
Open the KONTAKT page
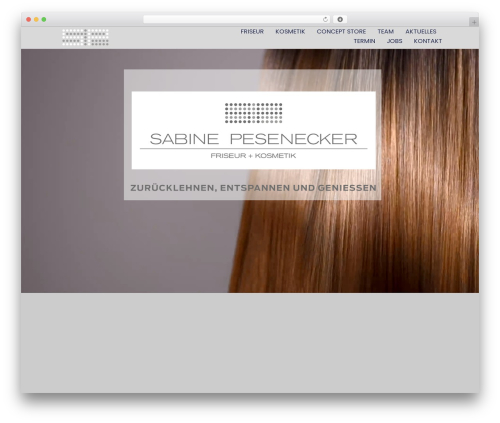[x=428, y=41]
